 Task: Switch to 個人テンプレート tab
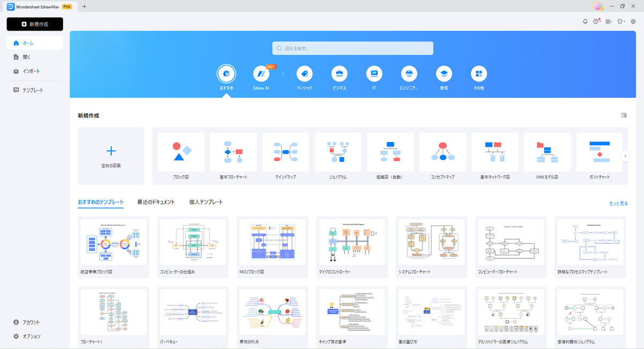pos(206,202)
